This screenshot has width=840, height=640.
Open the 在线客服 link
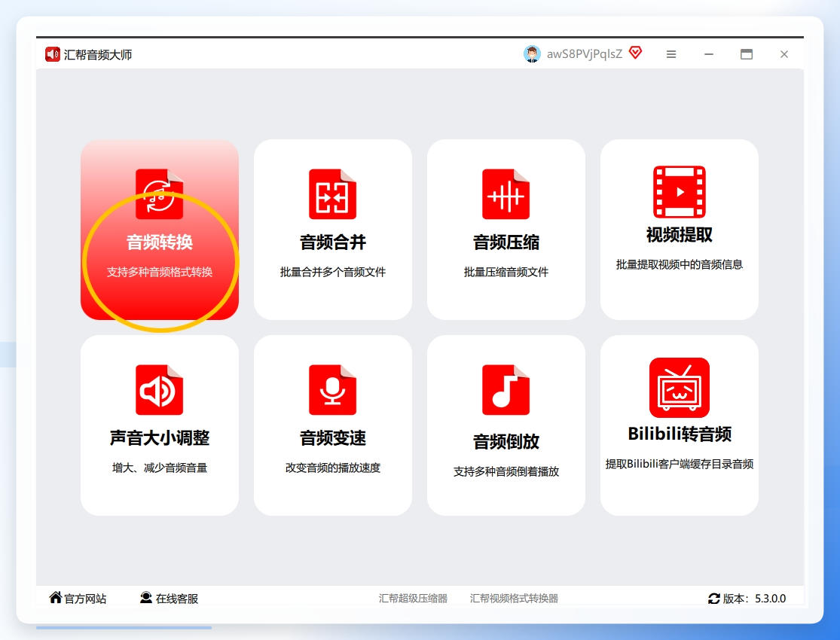tap(177, 599)
